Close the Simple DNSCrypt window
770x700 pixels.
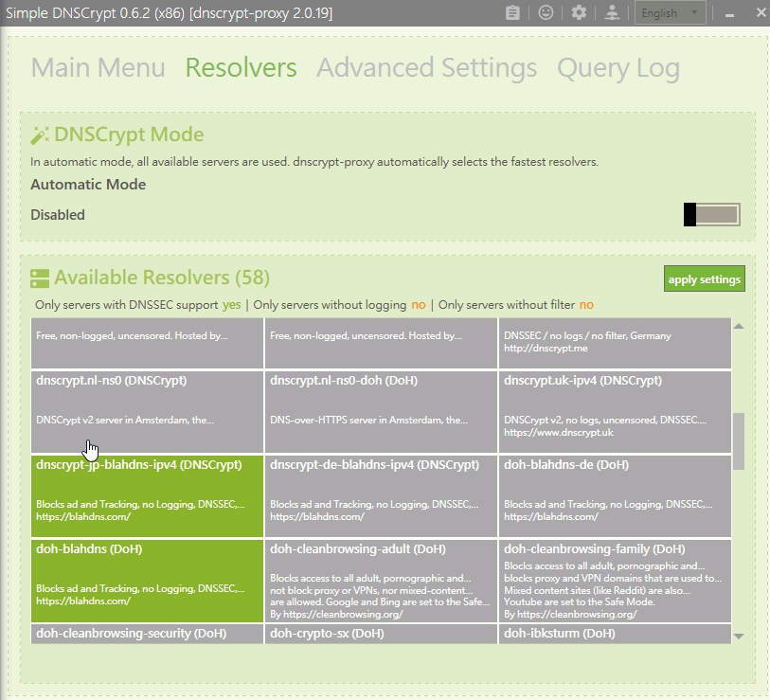coord(758,14)
